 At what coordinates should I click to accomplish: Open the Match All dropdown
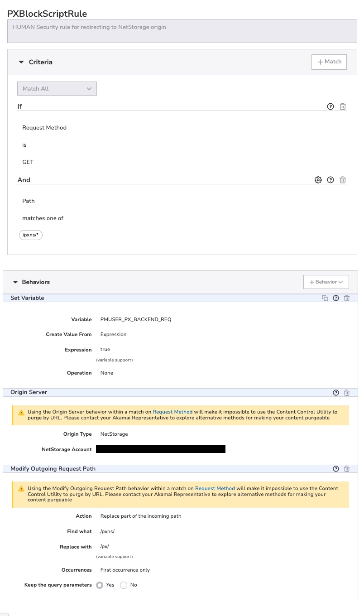(x=57, y=89)
